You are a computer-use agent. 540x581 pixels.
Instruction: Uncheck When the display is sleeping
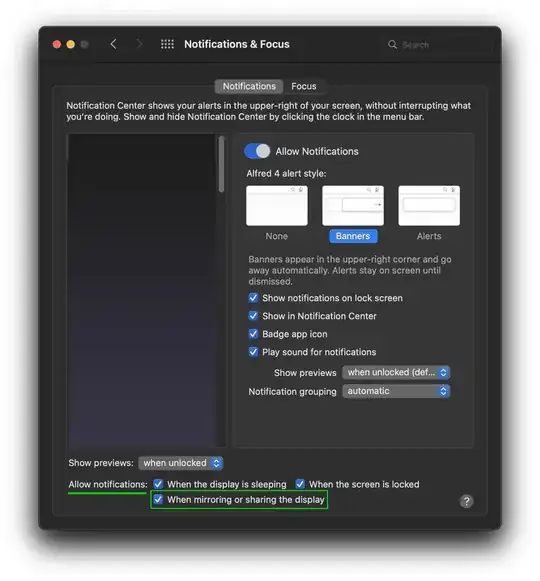pyautogui.click(x=158, y=484)
